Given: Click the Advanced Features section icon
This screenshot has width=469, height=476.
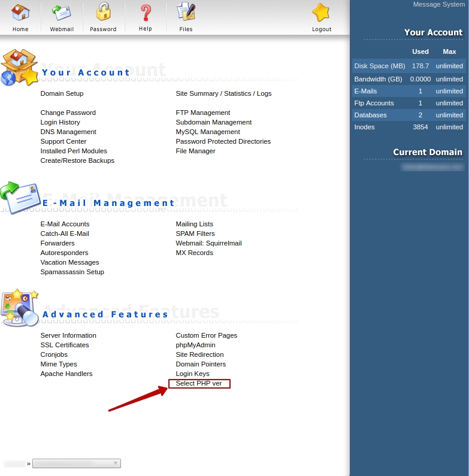Looking at the screenshot, I should click(19, 308).
